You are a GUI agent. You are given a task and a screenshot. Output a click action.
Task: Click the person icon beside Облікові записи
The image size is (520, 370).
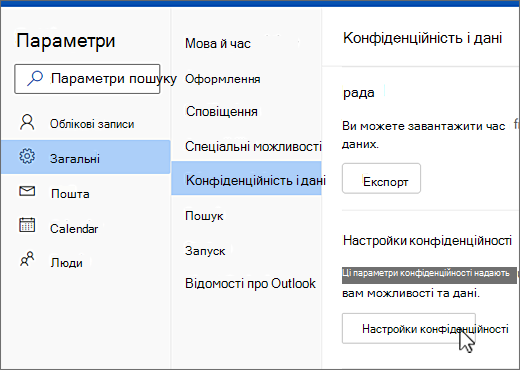pyautogui.click(x=27, y=122)
